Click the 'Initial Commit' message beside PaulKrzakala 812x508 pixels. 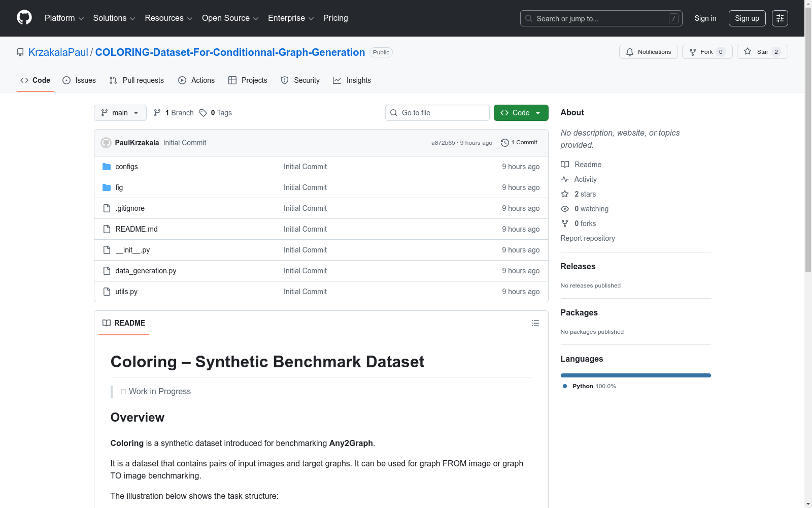[x=185, y=143]
